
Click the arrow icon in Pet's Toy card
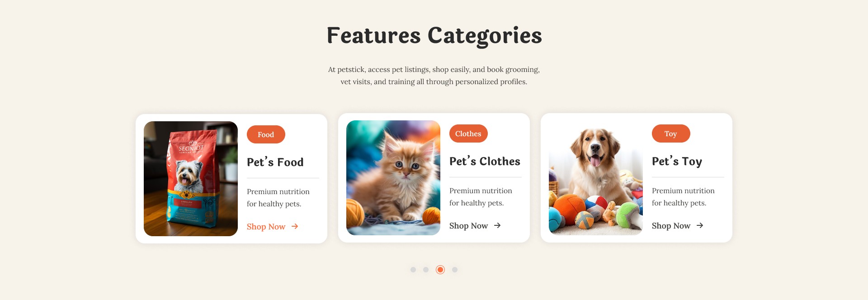pos(700,225)
